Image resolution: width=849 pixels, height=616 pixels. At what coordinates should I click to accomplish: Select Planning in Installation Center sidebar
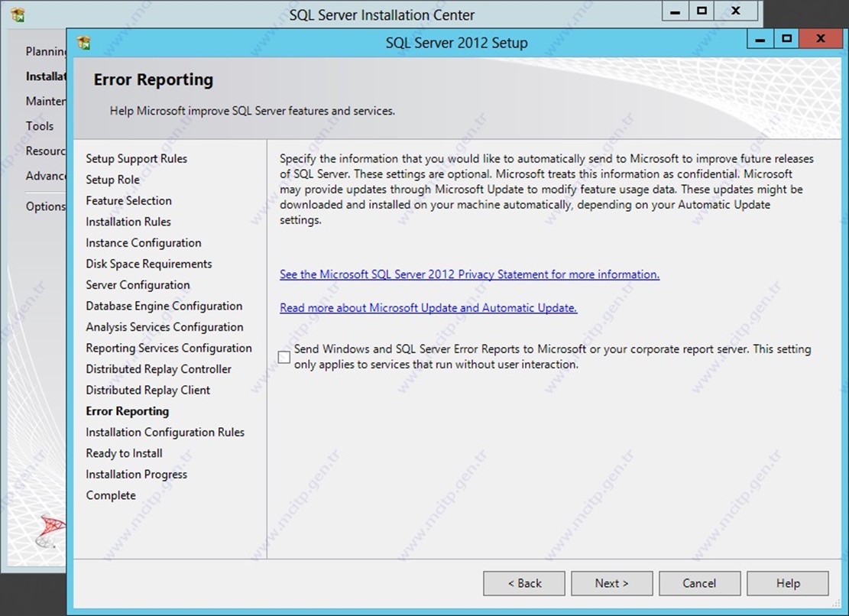(46, 51)
